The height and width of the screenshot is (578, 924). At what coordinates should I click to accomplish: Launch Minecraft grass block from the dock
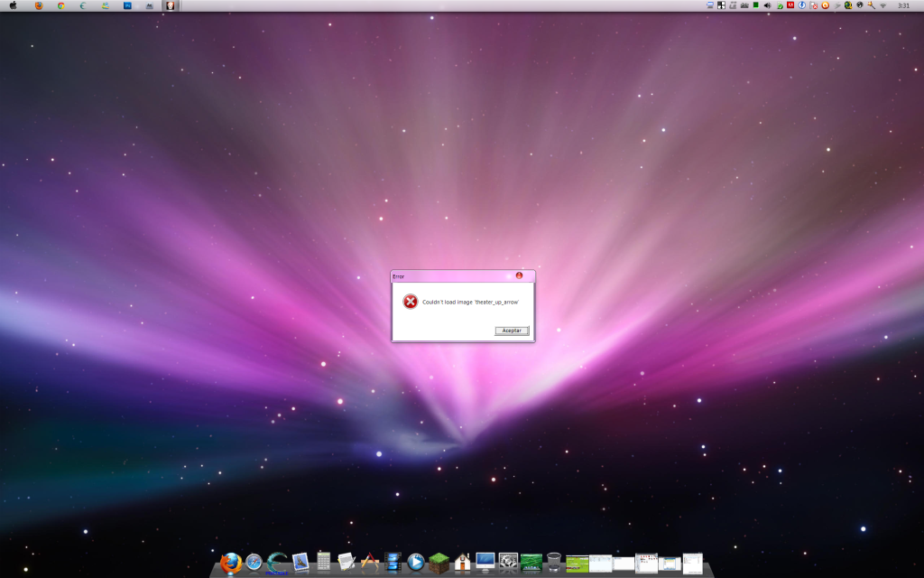[x=439, y=564]
